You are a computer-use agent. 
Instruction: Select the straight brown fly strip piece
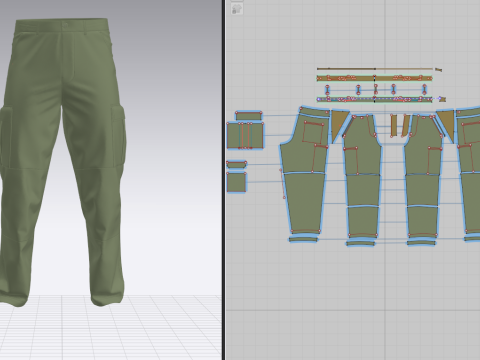(x=394, y=125)
